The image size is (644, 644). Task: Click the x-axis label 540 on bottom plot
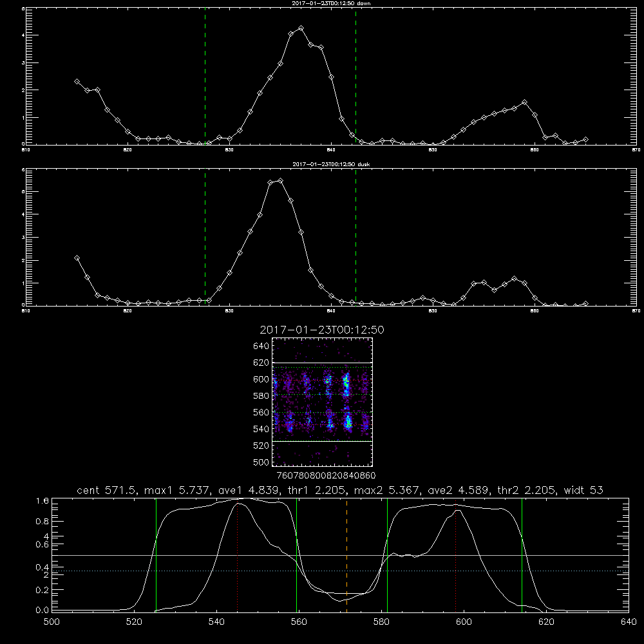(x=216, y=622)
